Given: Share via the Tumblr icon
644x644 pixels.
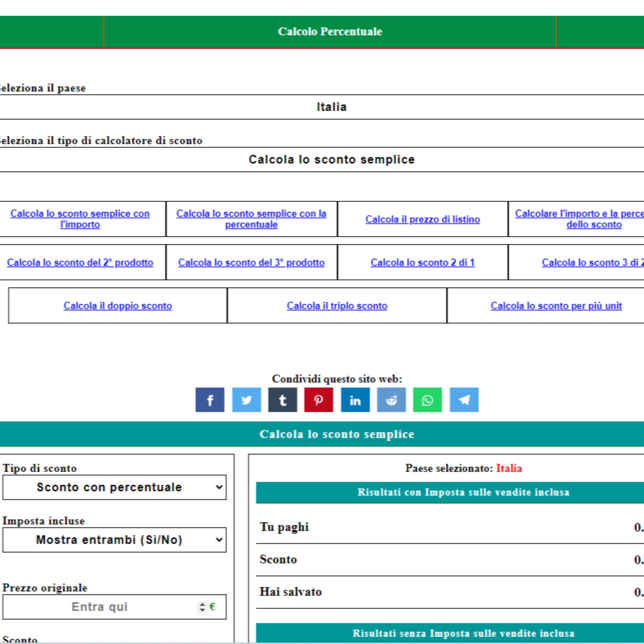Looking at the screenshot, I should 282,400.
